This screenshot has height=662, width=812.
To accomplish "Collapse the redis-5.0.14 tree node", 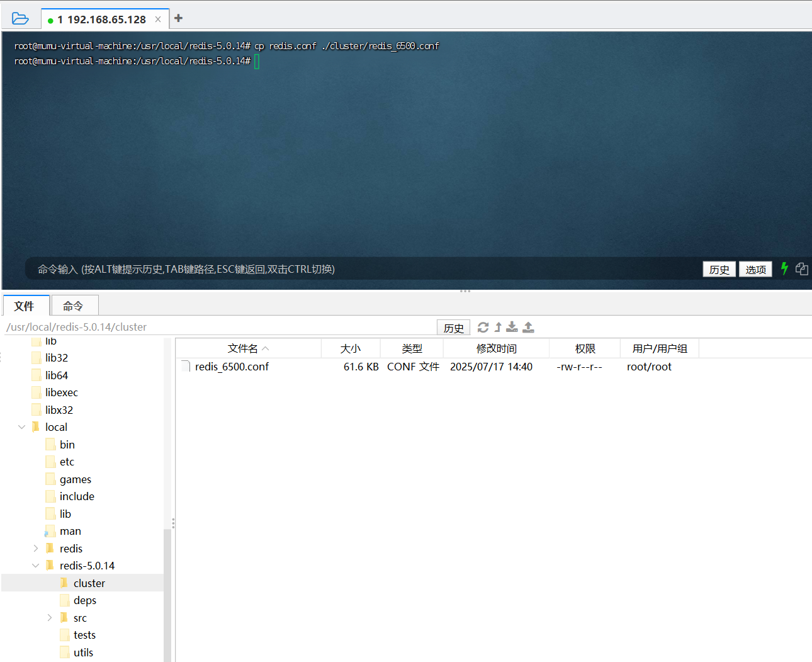I will click(36, 565).
